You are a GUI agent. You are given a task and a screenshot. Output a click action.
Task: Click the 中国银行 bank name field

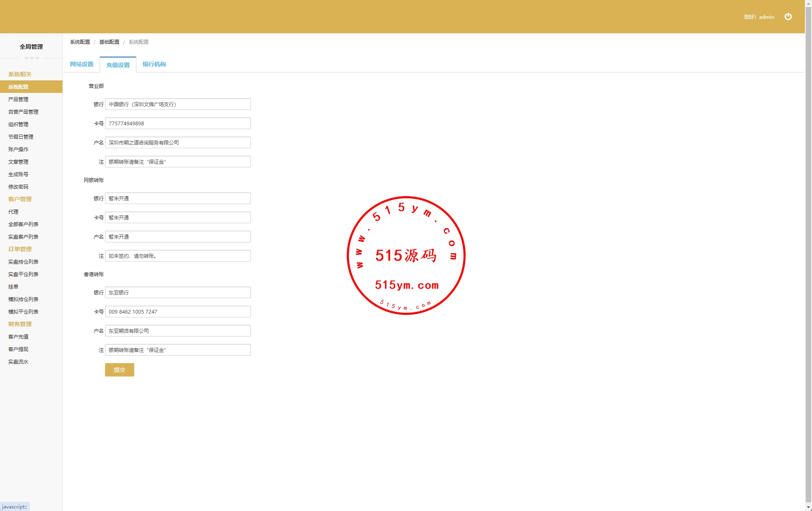click(x=178, y=104)
